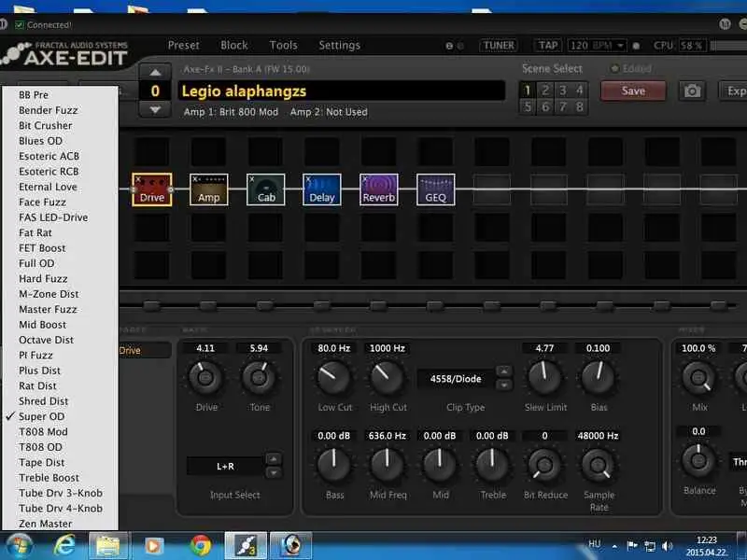This screenshot has width=747, height=560.
Task: Switch to scene 7
Action: [563, 106]
